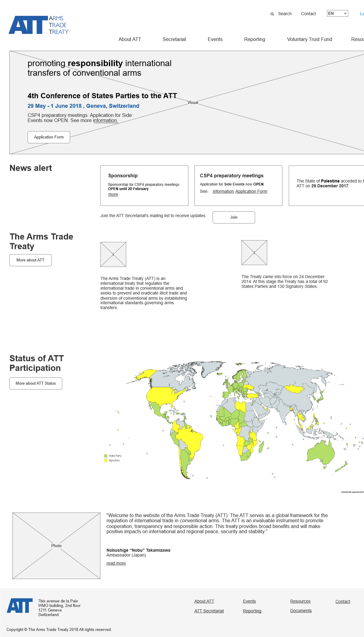Open footer Documents link

coord(301,611)
